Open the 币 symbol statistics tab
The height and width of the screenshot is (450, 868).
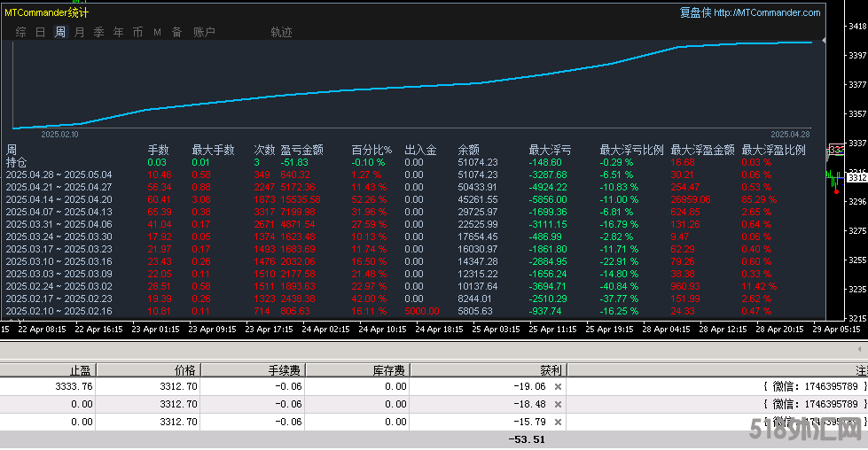click(137, 32)
